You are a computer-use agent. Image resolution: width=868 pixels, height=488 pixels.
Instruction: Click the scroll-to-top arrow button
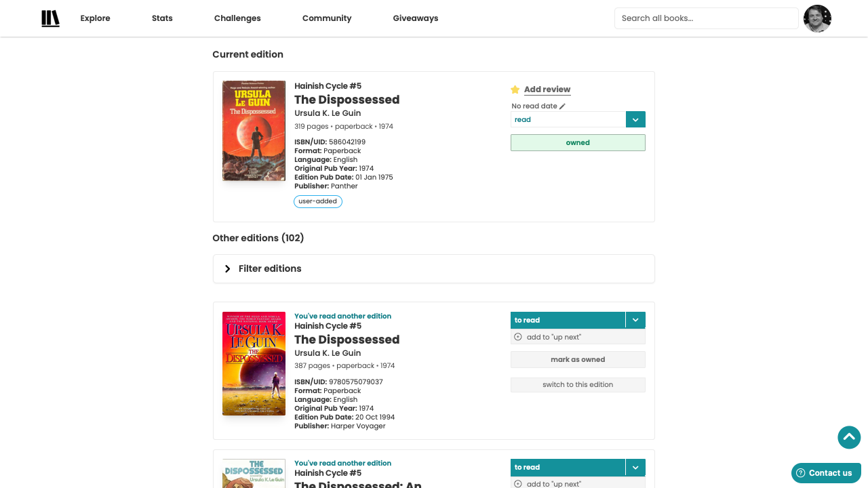(x=849, y=438)
